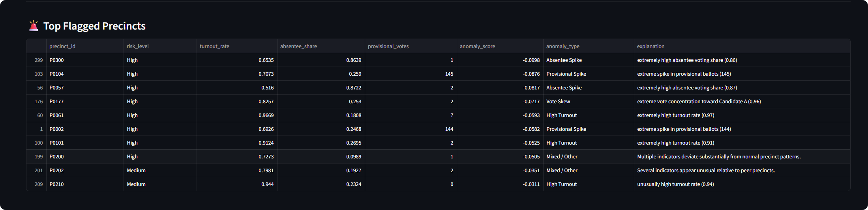Click the turnout_rate column header
868x210 pixels.
(214, 46)
